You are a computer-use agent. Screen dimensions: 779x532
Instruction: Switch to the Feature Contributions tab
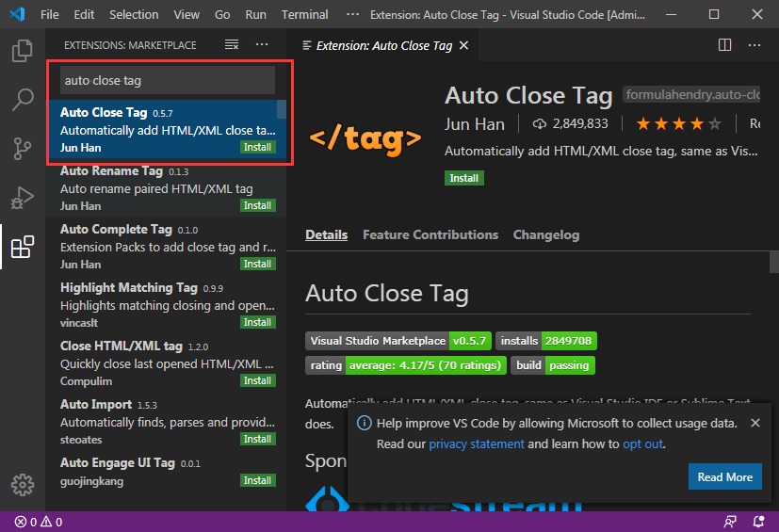coord(430,235)
